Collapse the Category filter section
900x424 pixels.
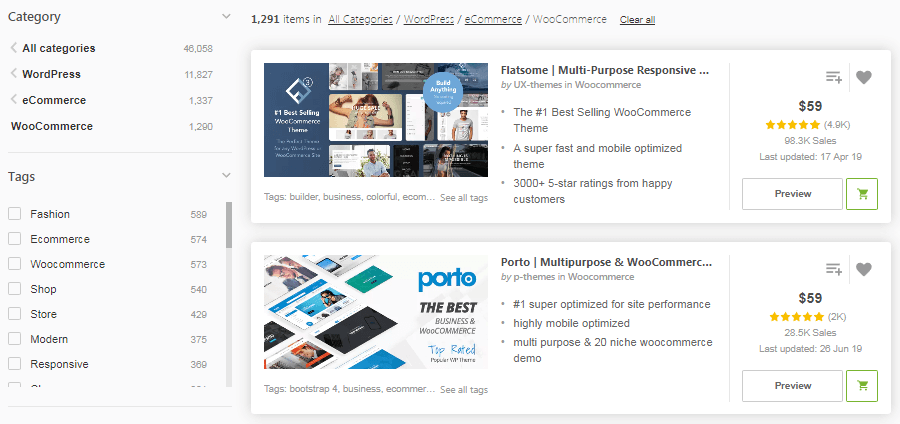coord(226,17)
